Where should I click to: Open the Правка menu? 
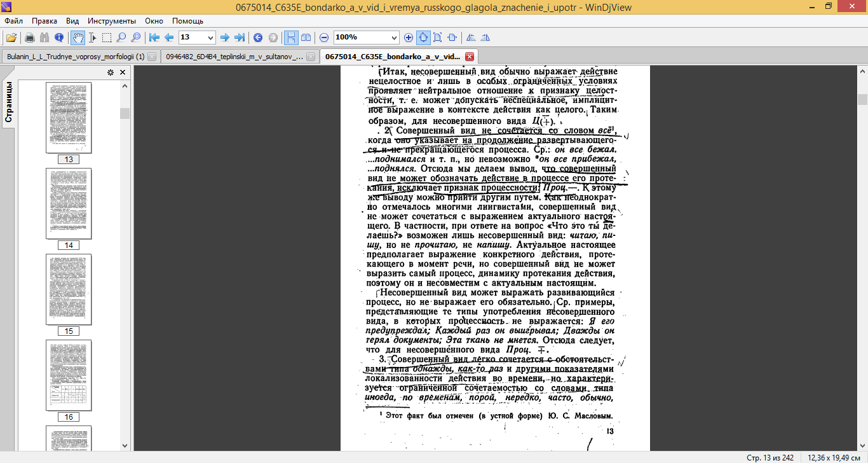click(44, 21)
